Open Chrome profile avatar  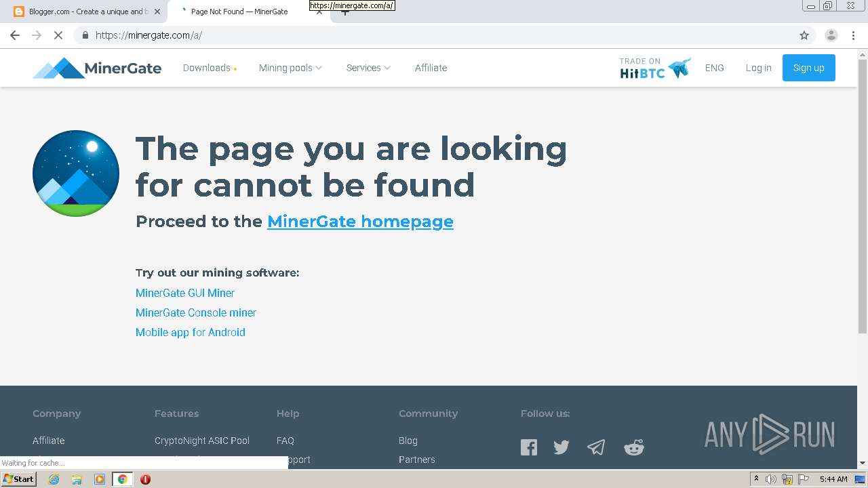[x=831, y=35]
